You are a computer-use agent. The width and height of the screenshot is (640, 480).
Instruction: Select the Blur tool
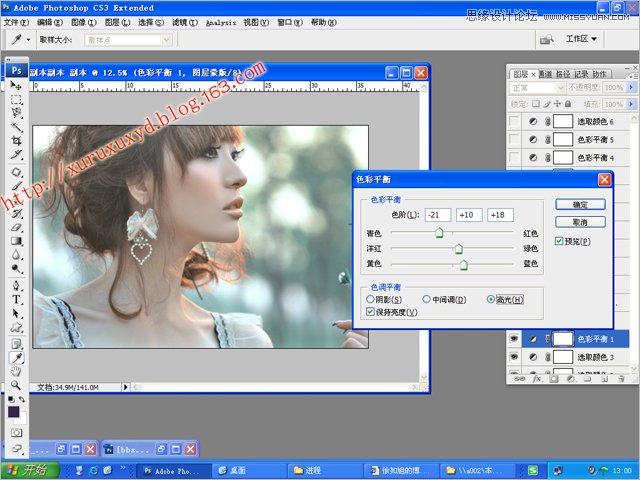(x=16, y=255)
